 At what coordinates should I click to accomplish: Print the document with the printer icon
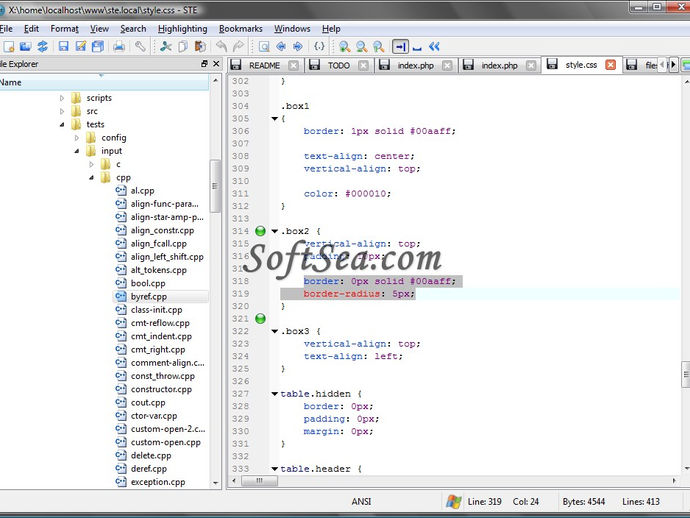pyautogui.click(x=119, y=46)
